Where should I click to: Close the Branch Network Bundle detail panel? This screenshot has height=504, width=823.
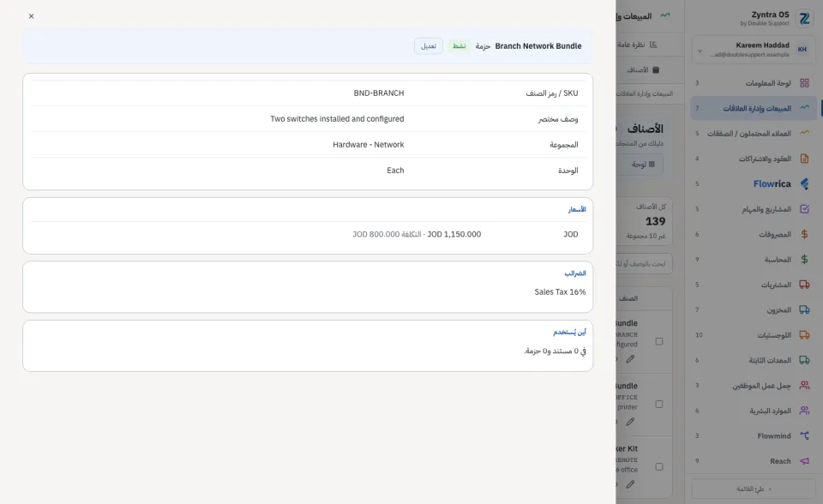pos(32,16)
